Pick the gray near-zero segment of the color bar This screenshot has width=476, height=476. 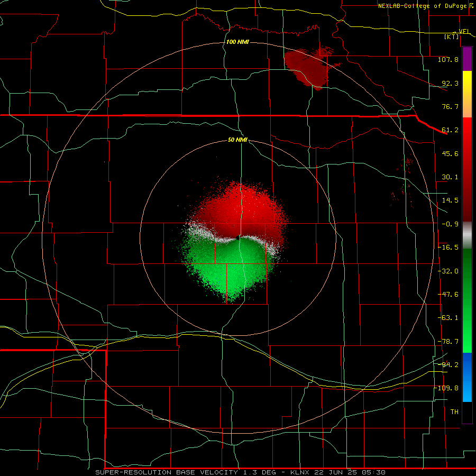click(467, 235)
